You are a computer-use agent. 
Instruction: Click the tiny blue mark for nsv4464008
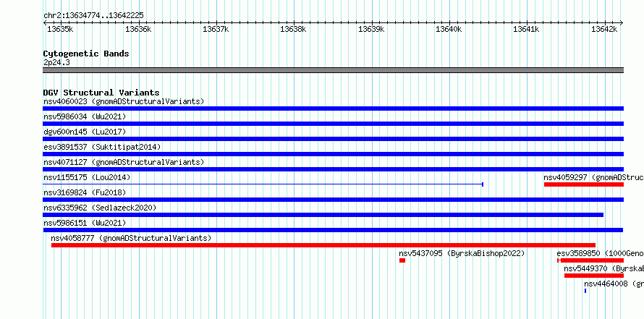(x=585, y=291)
